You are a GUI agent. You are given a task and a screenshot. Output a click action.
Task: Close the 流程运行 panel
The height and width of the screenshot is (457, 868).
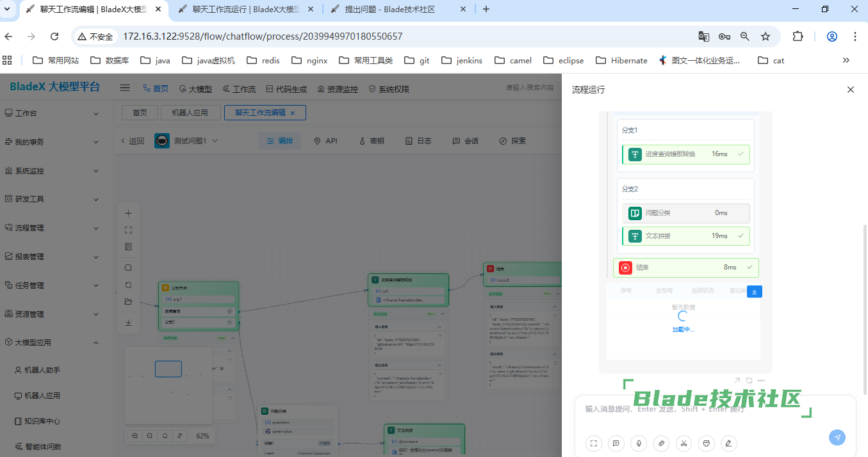tap(851, 90)
